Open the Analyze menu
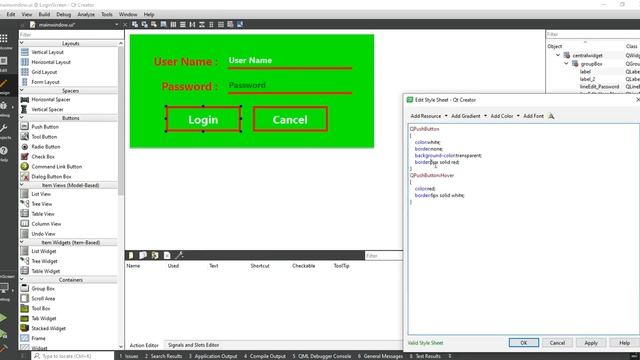640x360 pixels. tap(86, 14)
